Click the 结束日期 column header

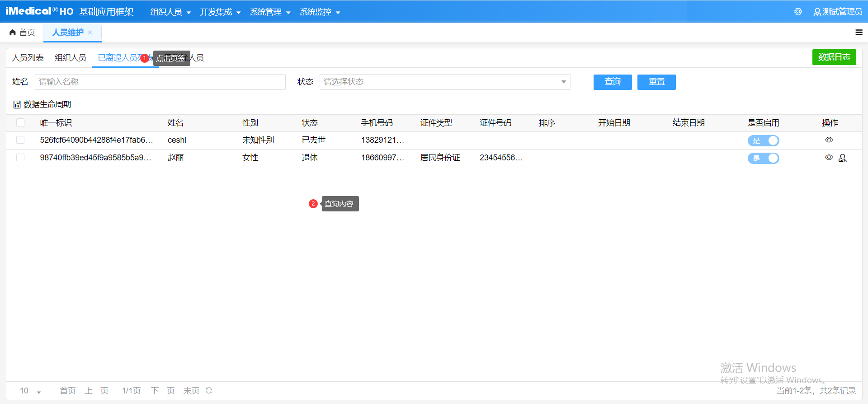click(x=689, y=123)
